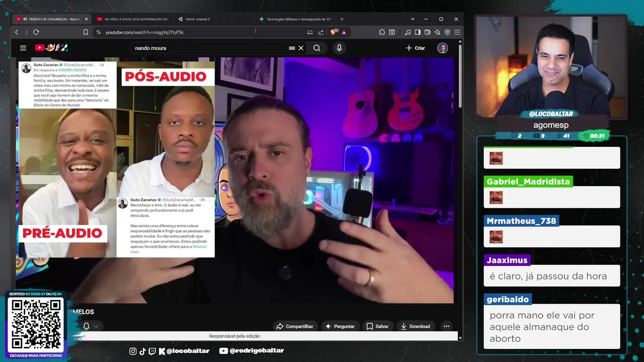
Task: Open the Brave Shields lion icon
Action: pos(334,32)
